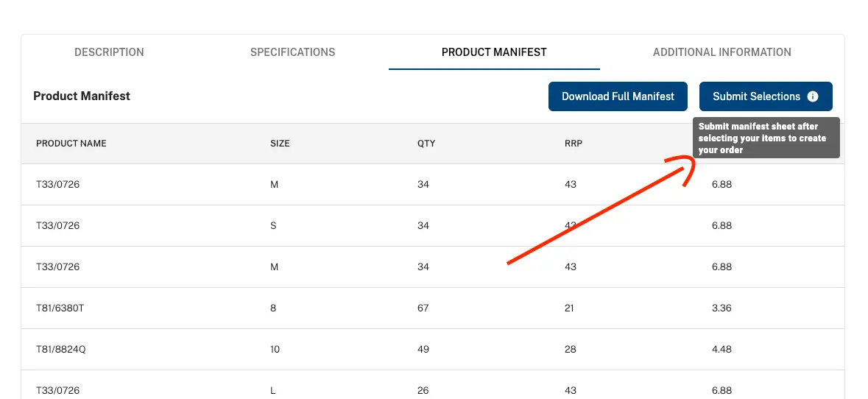Click the Submit Selections button
Screen dimensions: 868x399
(766, 96)
